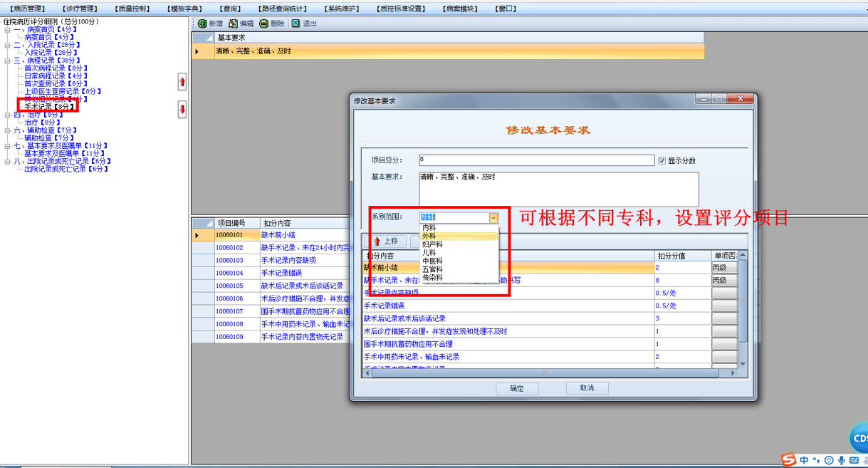868x468 pixels.
Task: Collapse the 四、治疗 tree node
Action: (x=7, y=115)
